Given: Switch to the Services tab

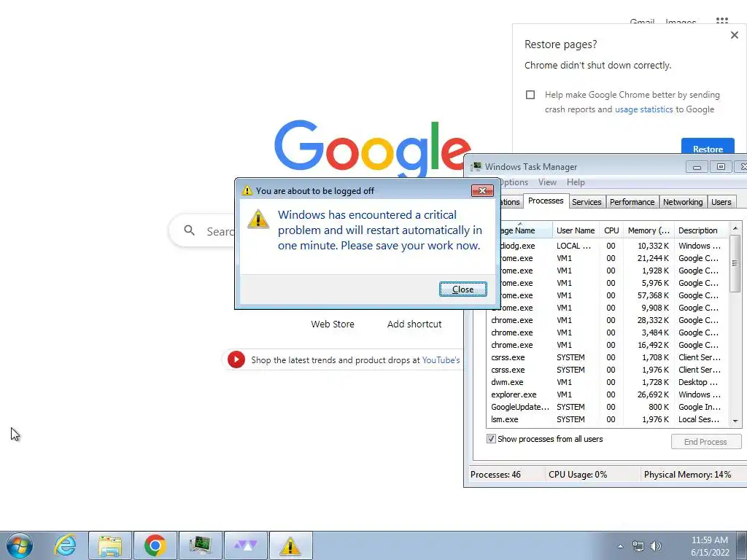Looking at the screenshot, I should 587,202.
